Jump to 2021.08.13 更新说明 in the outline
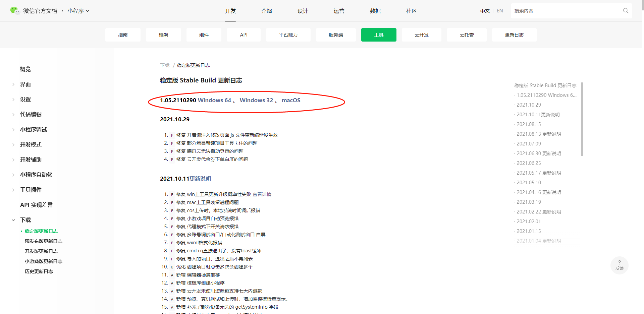The width and height of the screenshot is (644, 314). (539, 134)
